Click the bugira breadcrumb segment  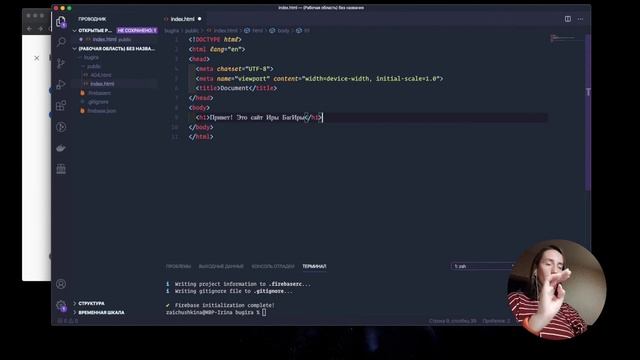point(171,31)
